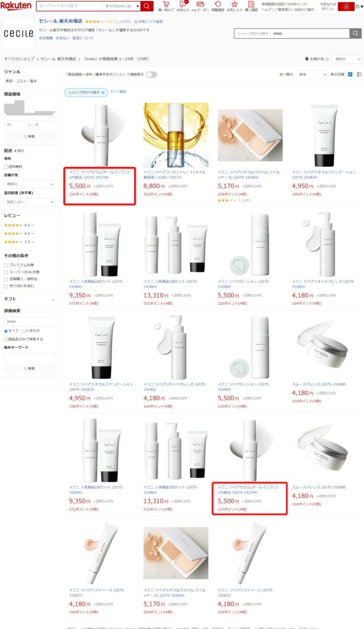Open the purchase history (購入履歴) icon

point(251,5)
